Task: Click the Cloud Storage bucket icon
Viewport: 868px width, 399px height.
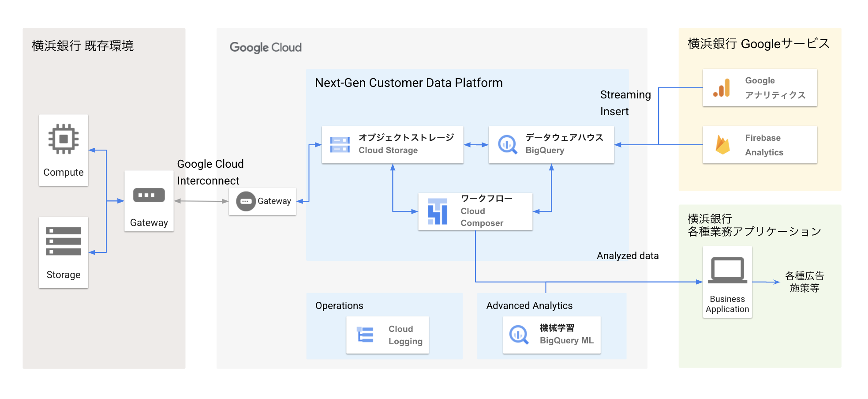Action: pos(340,145)
